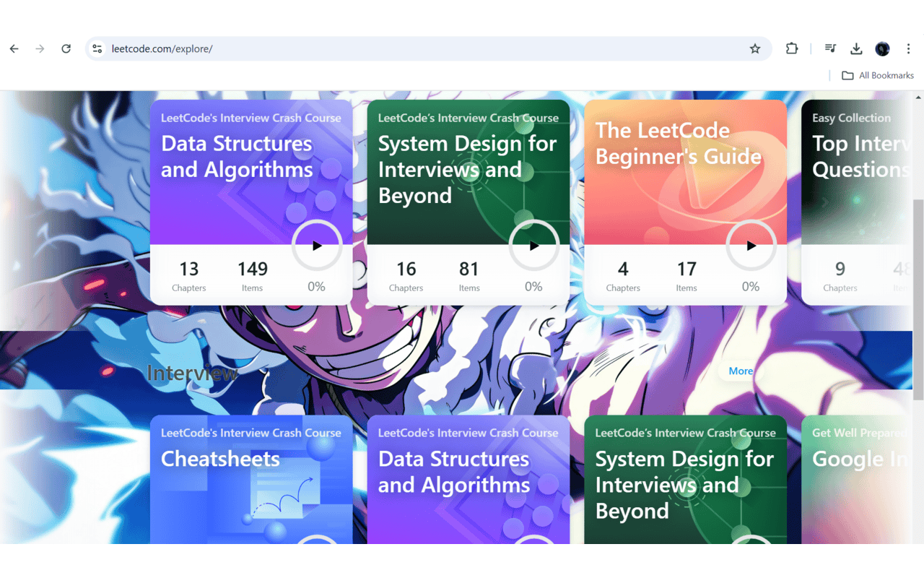Show Chrome downloads

pos(856,48)
